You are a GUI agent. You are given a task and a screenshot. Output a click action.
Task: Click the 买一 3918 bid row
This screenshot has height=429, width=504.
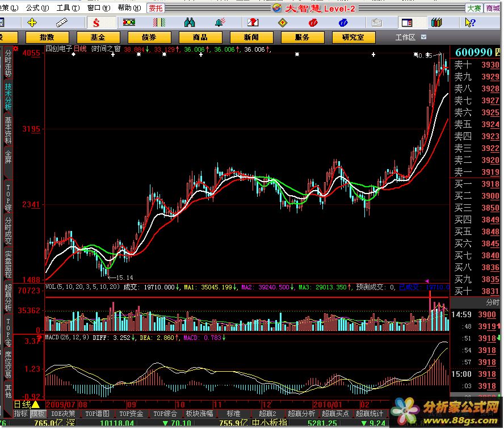coord(476,184)
